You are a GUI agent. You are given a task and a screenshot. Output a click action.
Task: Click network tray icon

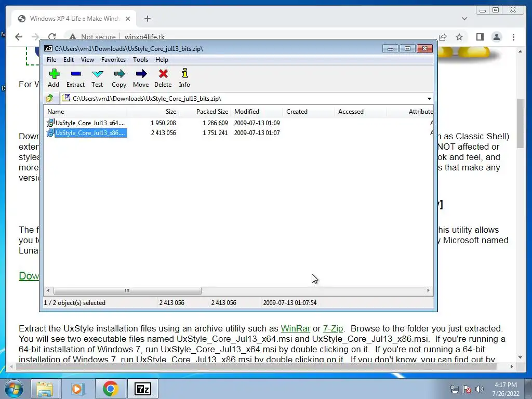pos(454,389)
